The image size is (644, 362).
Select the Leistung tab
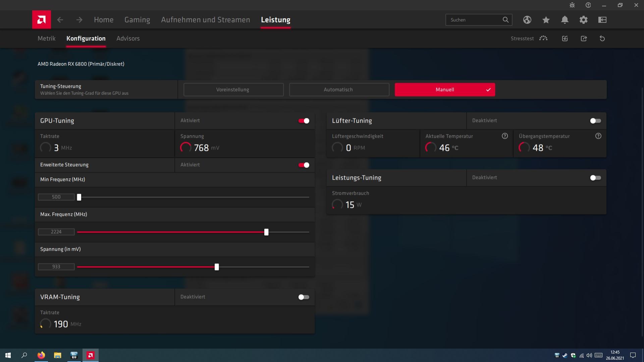tap(276, 20)
